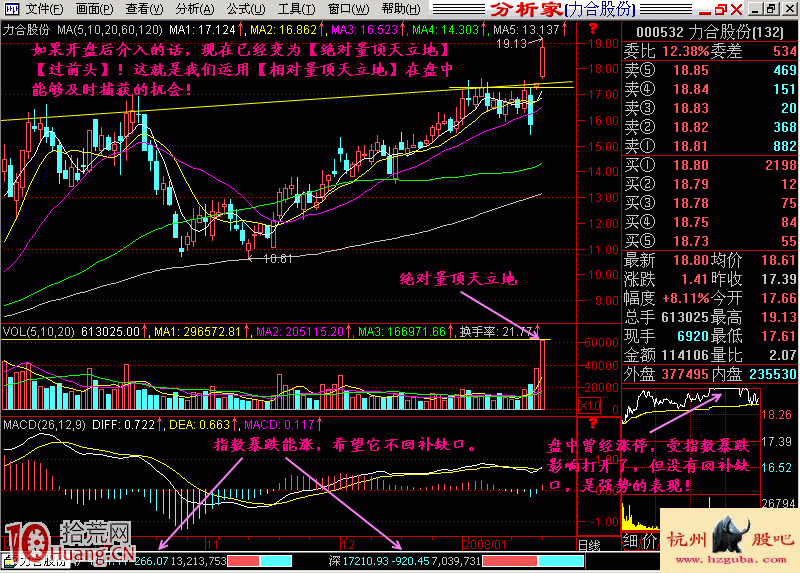800x573 pixels.
Task: Click the 金额 114106 value
Action: 685,355
